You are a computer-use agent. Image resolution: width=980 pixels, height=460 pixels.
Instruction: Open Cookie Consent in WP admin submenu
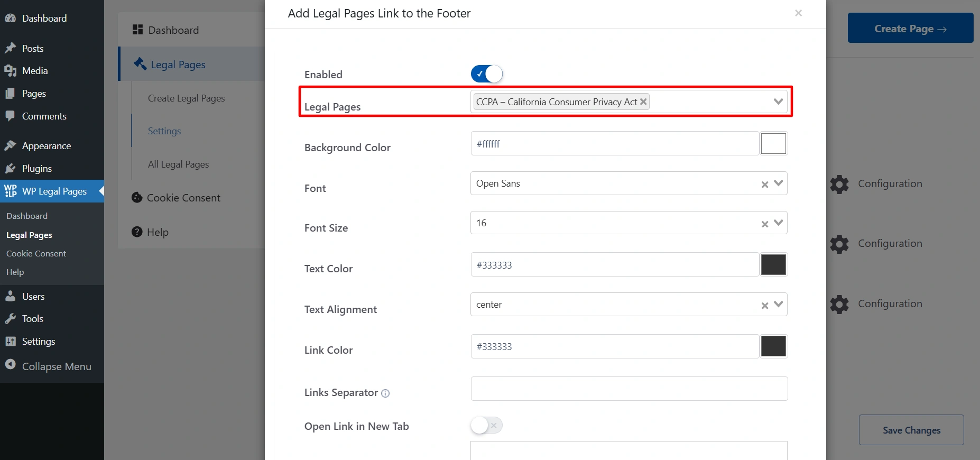(x=36, y=254)
